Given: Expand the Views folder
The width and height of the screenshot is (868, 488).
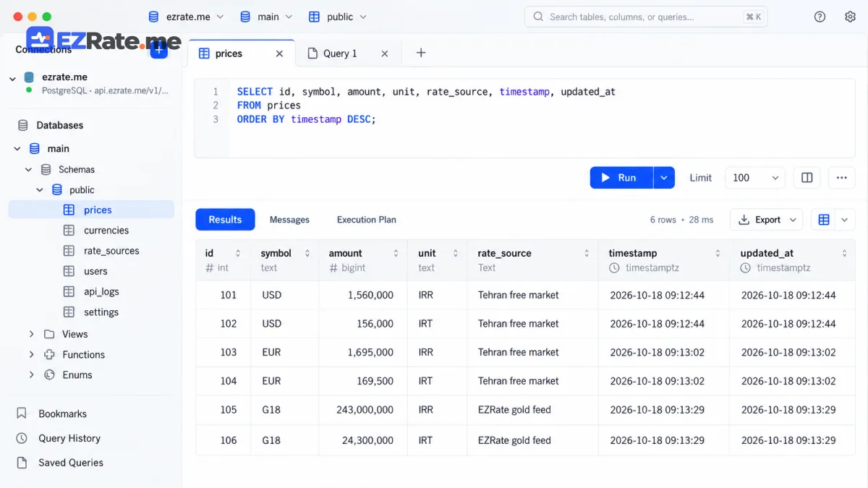Looking at the screenshot, I should click(x=31, y=334).
